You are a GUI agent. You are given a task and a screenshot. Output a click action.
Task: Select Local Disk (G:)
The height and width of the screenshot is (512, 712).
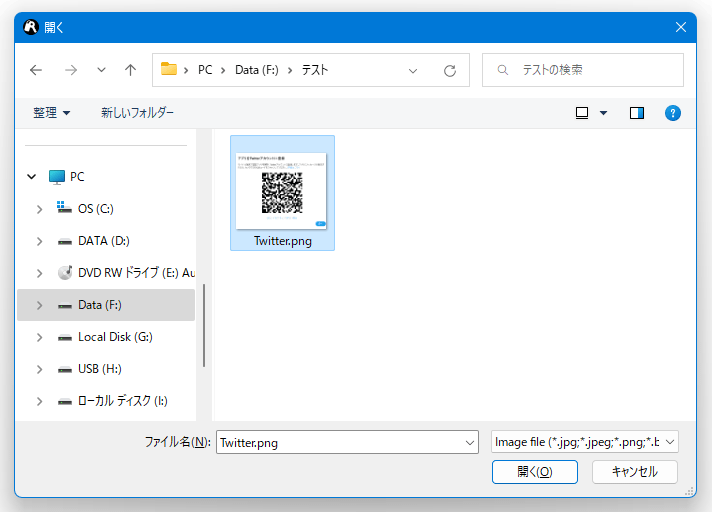click(x=115, y=337)
